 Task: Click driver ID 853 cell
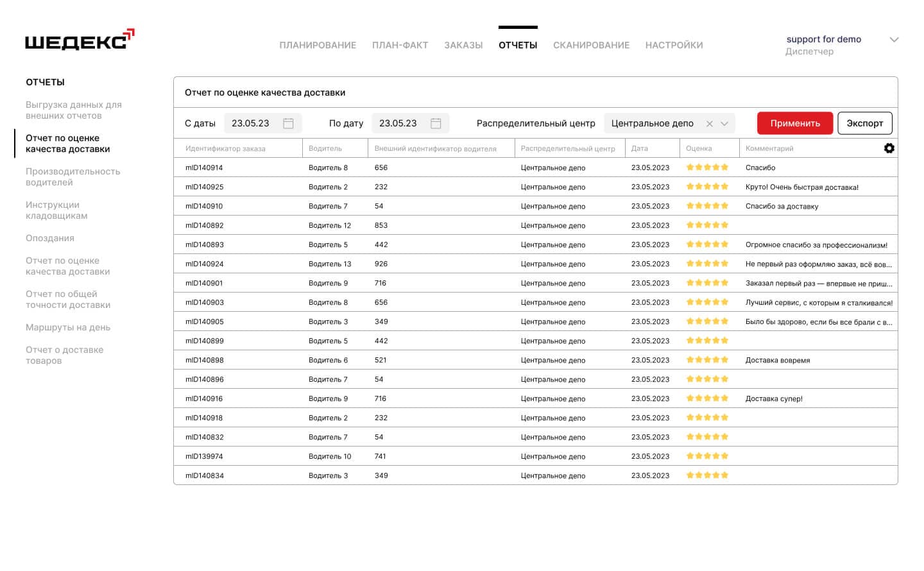[381, 225]
